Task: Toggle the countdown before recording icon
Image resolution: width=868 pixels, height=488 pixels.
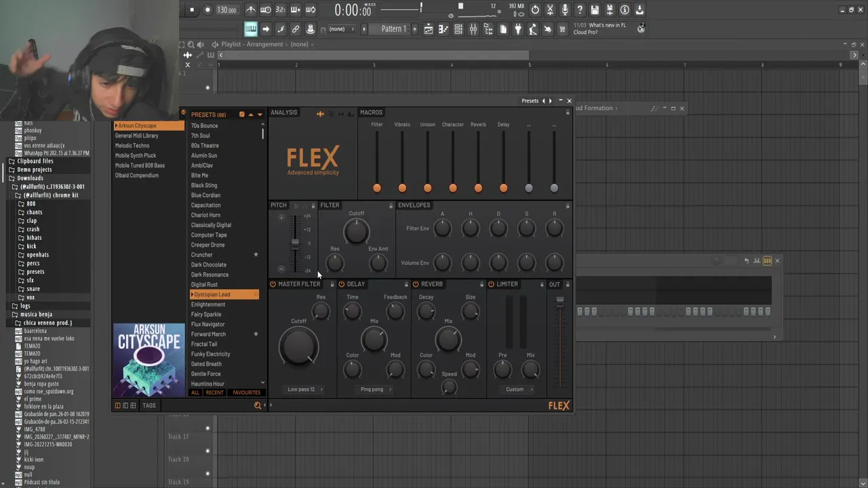Action: [x=281, y=9]
